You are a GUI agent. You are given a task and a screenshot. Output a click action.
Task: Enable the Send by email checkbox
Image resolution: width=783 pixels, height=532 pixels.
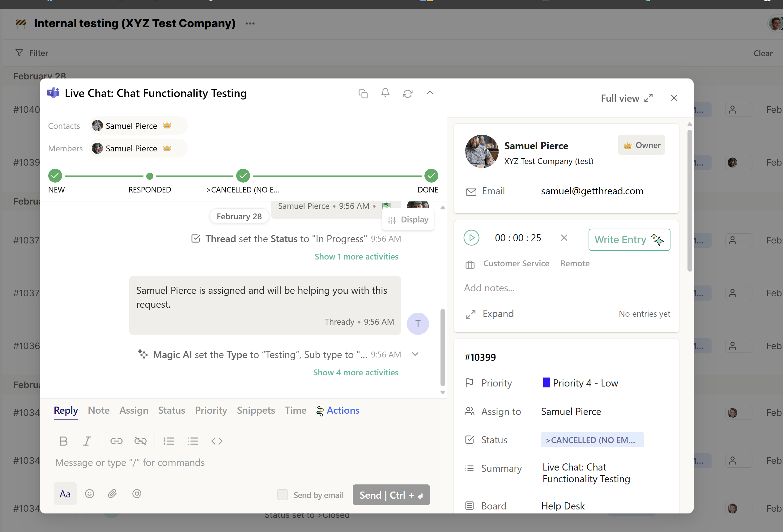[x=282, y=494]
